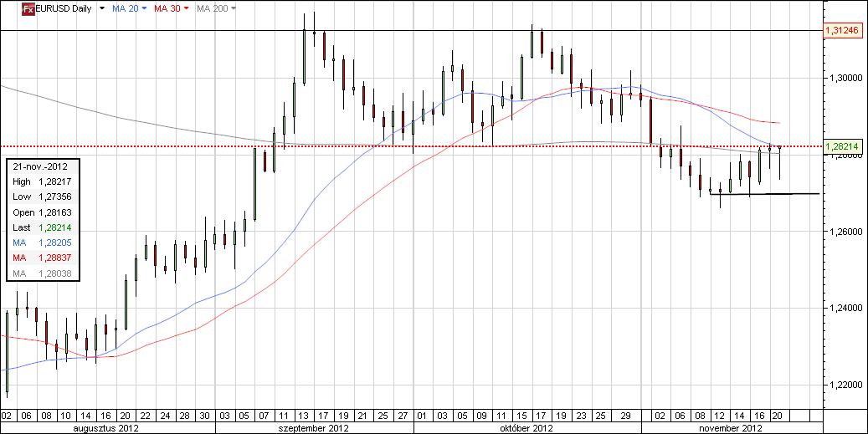Click the red Fx logo icon
The height and width of the screenshot is (434, 868).
[28, 8]
